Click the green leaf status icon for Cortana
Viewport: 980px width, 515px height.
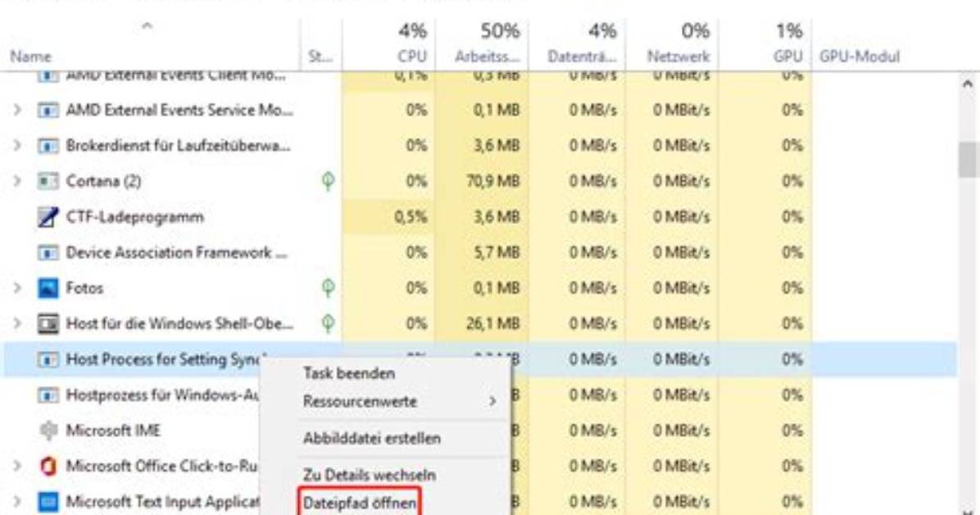(328, 181)
